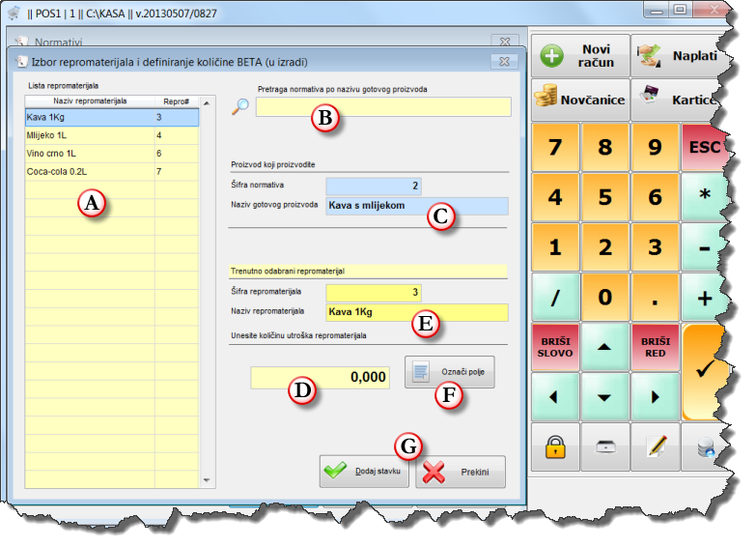Open the Novčanice banknotes button
This screenshot has height=546, width=756.
pos(579,100)
